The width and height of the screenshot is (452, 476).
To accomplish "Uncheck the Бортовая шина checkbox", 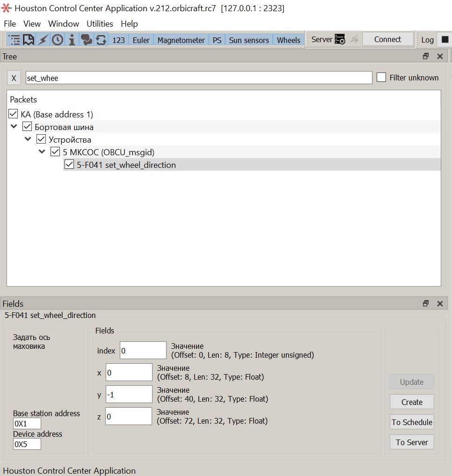I will pos(27,126).
